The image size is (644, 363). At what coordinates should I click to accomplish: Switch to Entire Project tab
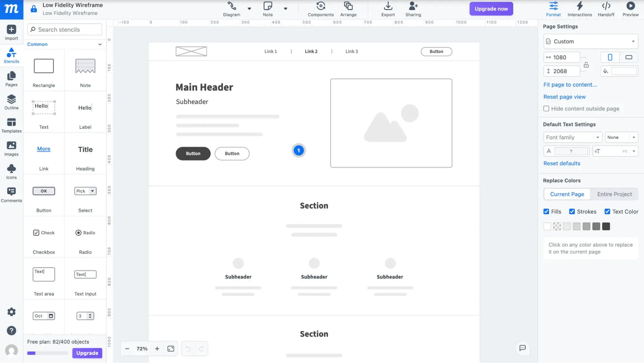pos(614,194)
